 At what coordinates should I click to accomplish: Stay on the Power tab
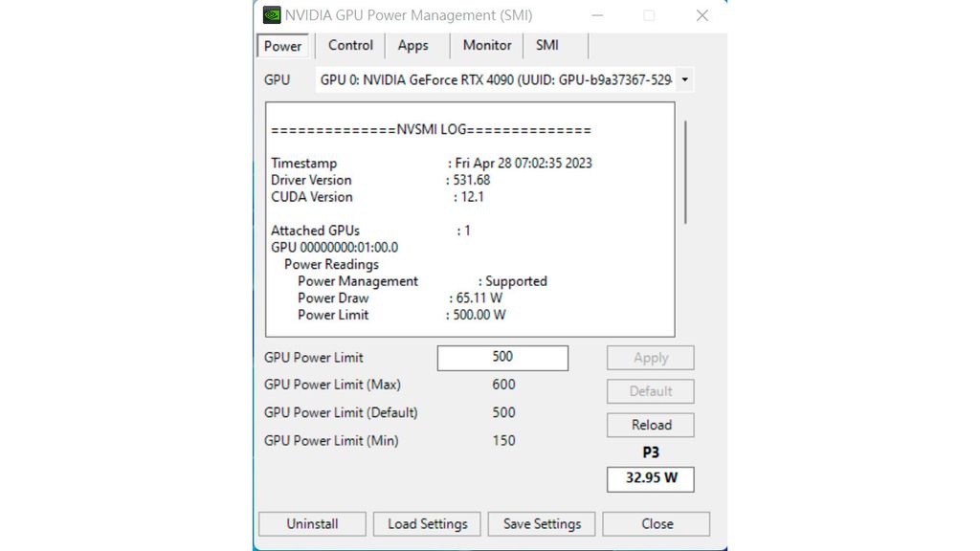click(282, 45)
